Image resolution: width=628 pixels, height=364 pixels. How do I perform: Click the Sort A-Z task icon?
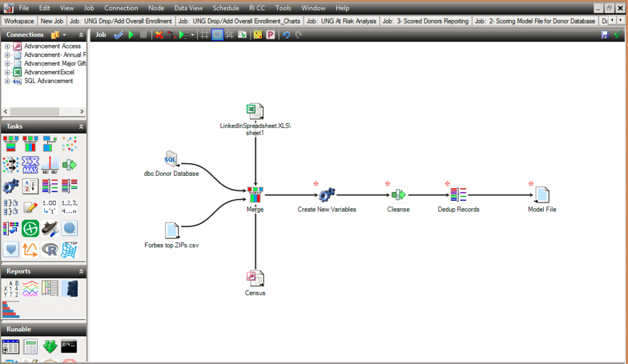[30, 186]
